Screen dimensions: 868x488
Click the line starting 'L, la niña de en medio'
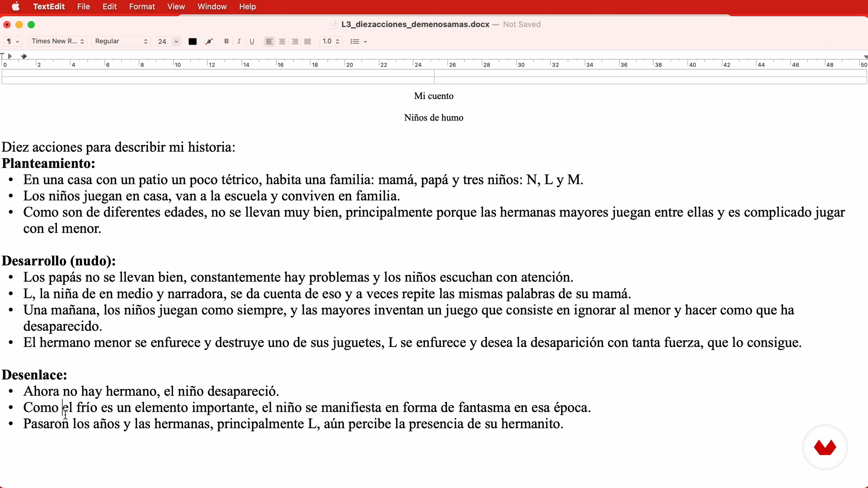[327, 294]
